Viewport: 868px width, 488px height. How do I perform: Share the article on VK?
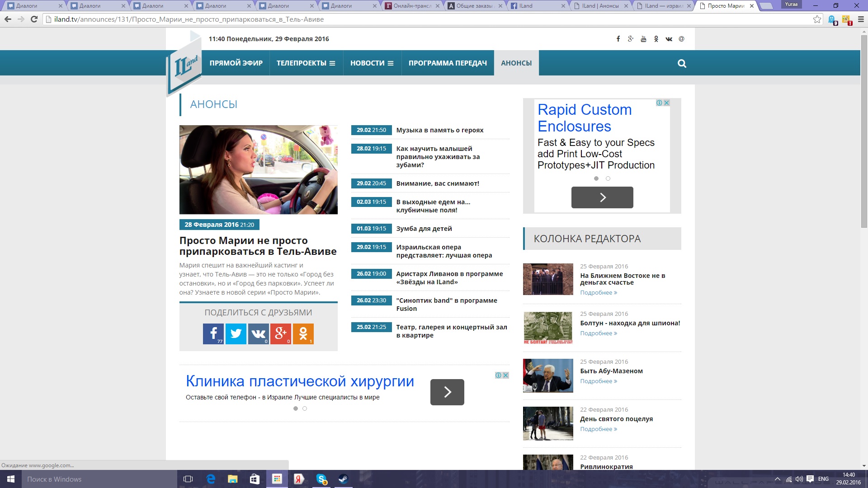258,334
